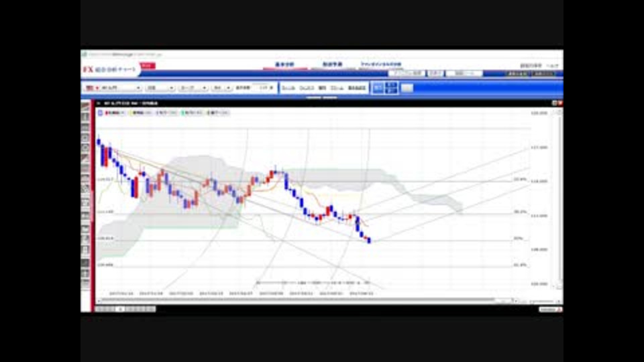Toggle the red-marked first Ichimoku legend item
The height and width of the screenshot is (362, 644).
coord(115,113)
